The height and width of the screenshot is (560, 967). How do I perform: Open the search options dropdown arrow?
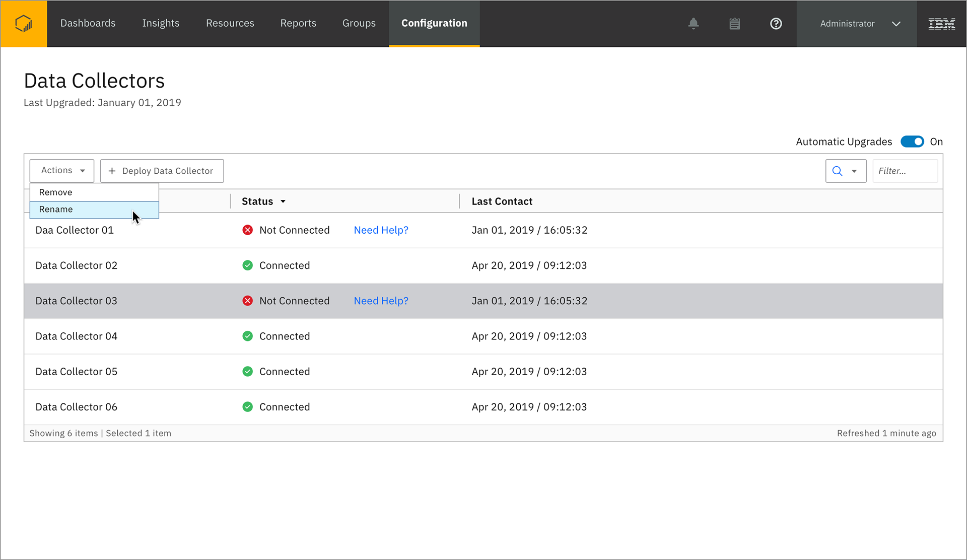click(854, 171)
